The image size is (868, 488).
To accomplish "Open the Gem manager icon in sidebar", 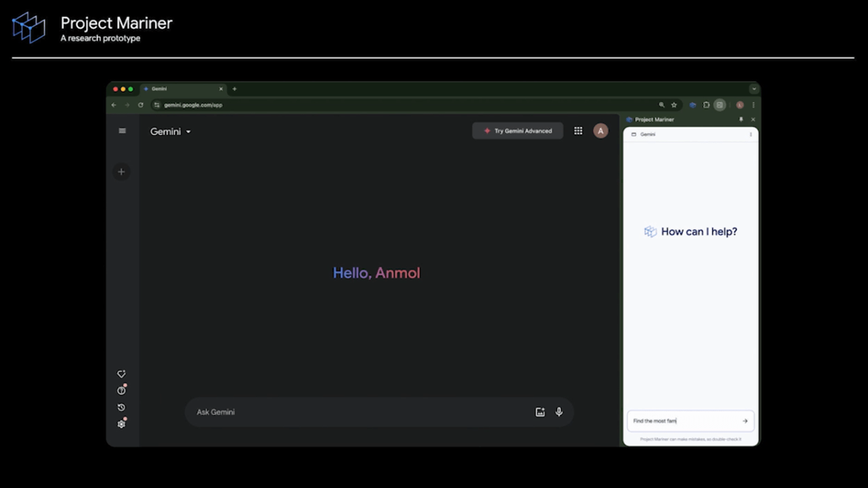I will pos(122,374).
